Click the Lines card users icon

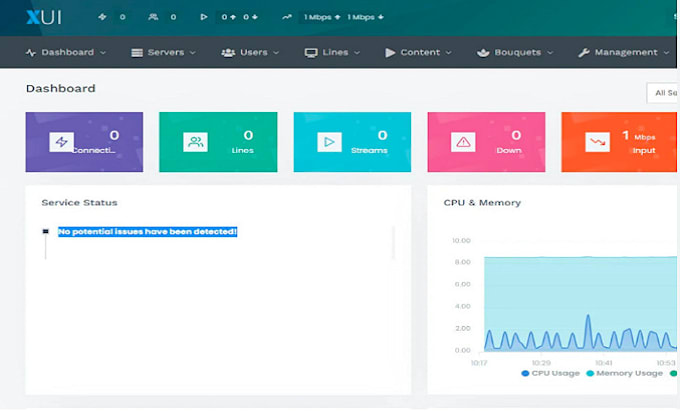tap(195, 142)
